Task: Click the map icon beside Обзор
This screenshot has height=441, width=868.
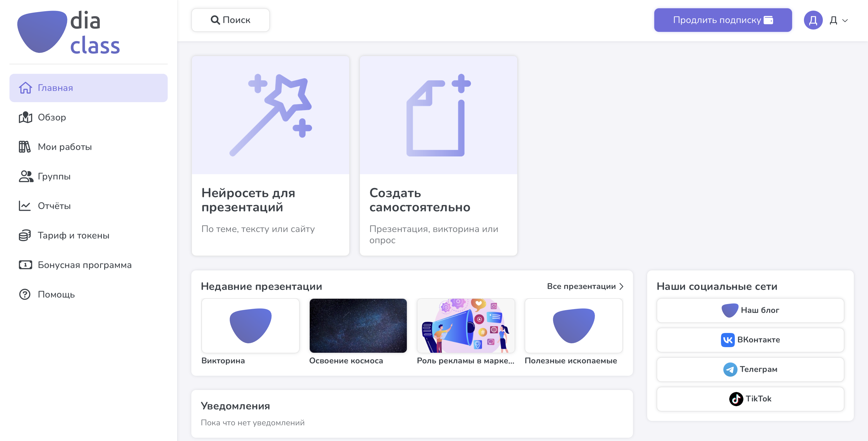Action: (x=25, y=117)
